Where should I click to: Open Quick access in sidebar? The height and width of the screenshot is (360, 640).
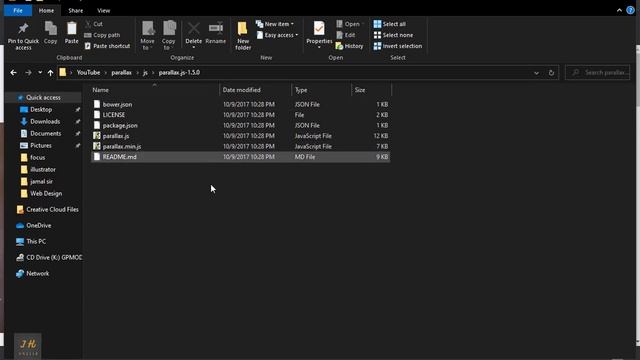point(43,98)
